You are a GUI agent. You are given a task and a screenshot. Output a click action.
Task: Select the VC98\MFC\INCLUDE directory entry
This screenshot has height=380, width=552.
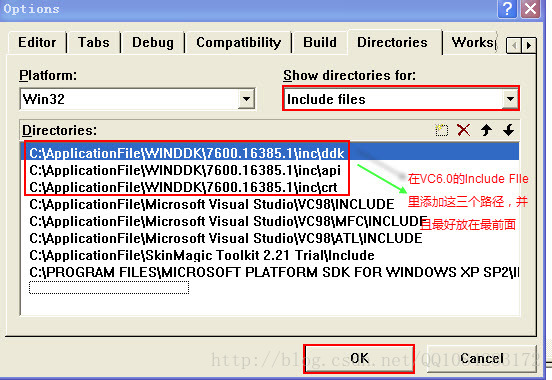point(270,221)
